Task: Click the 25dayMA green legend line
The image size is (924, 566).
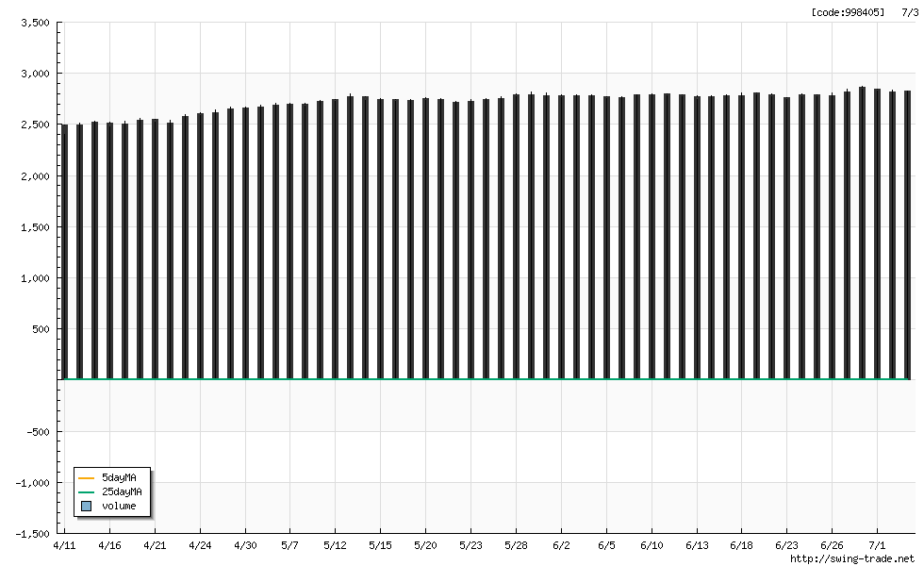Action: click(86, 491)
